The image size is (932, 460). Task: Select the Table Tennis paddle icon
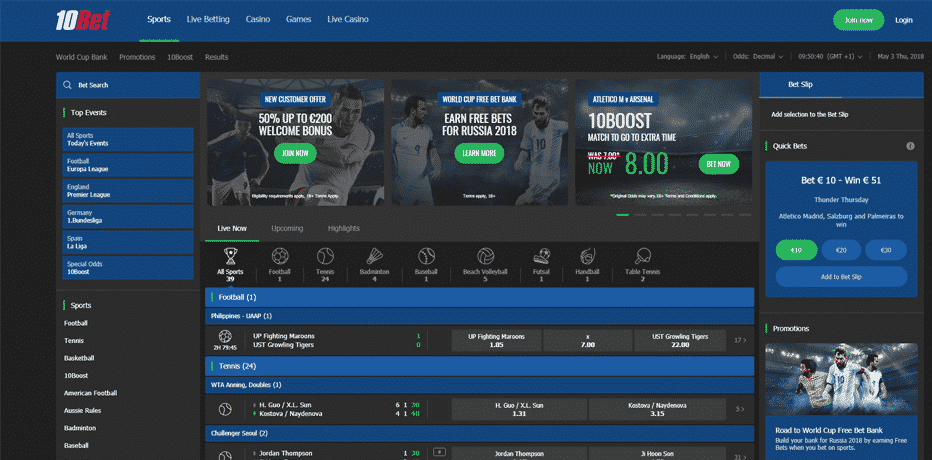click(x=643, y=256)
